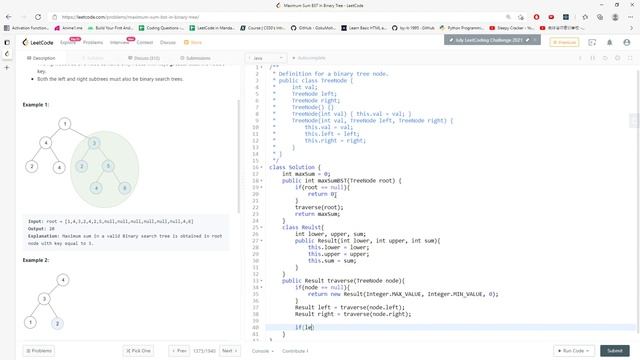Click the Contribute link
Image resolution: width=640 pixels, height=360 pixels.
click(295, 351)
